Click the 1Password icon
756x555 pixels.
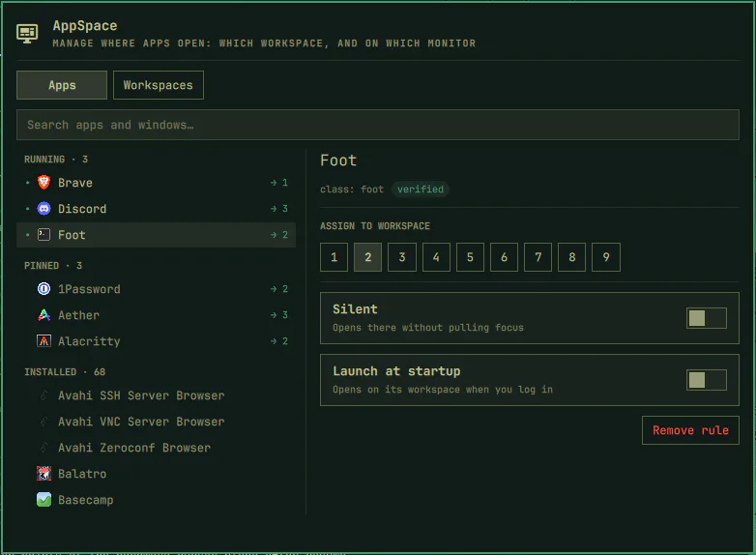click(44, 288)
